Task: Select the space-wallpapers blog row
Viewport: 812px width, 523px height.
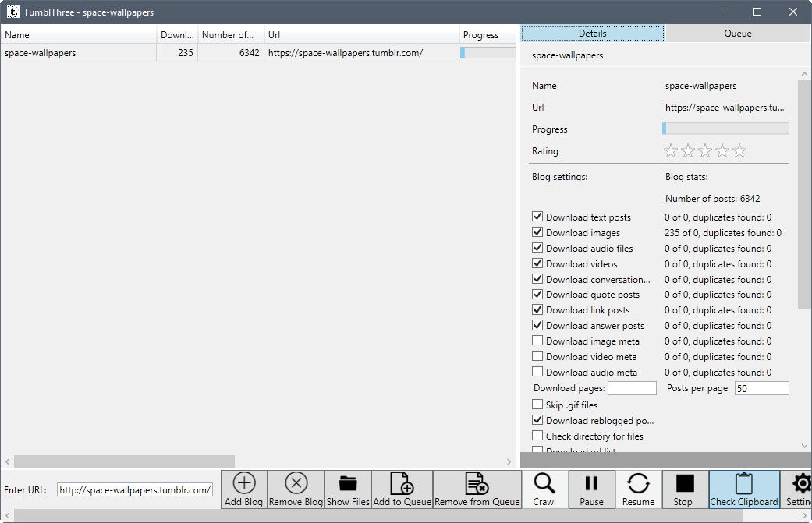Action: (258, 53)
